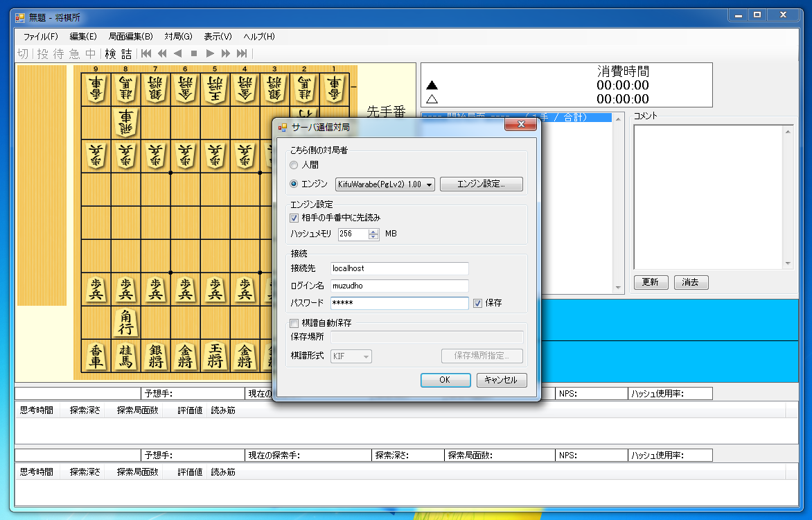
Task: Increase hash memory with the up spinner
Action: [373, 231]
